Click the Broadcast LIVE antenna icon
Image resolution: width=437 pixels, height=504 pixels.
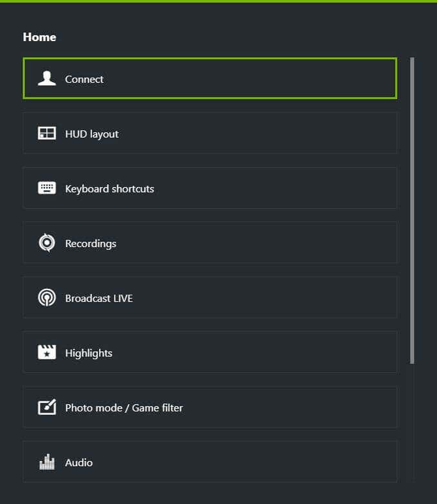pyautogui.click(x=47, y=297)
